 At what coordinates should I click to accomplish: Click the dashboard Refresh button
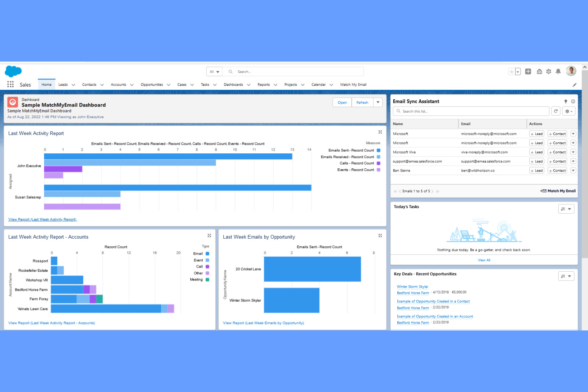coord(362,102)
